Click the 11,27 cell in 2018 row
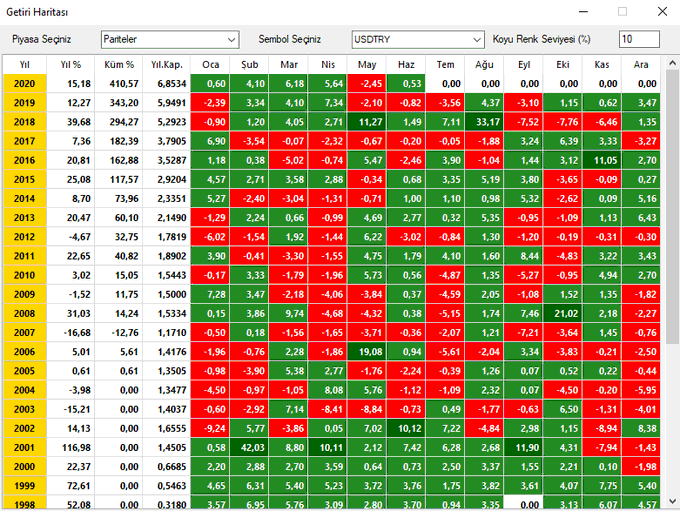Viewport: 680px width, 511px height. click(367, 122)
